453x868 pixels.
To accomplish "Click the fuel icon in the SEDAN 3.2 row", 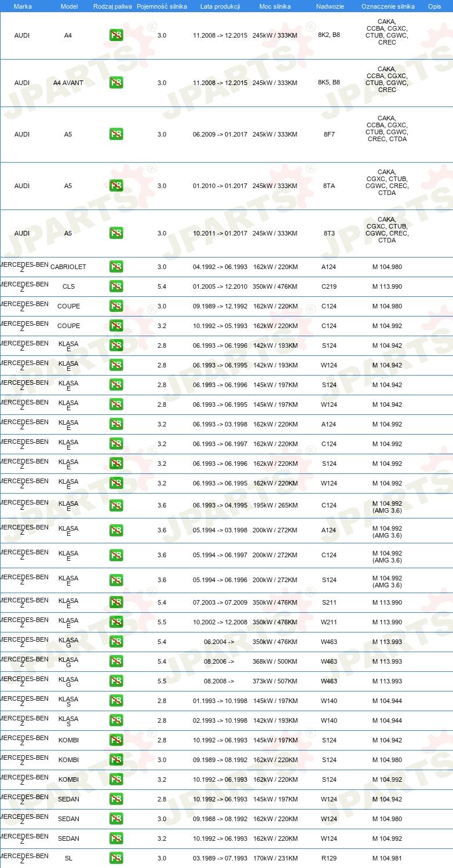I will 116,838.
